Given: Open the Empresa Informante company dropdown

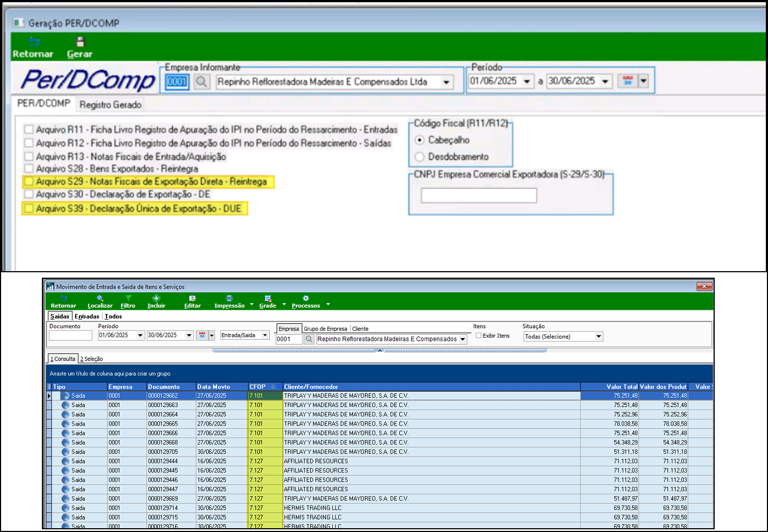Looking at the screenshot, I should click(x=447, y=82).
